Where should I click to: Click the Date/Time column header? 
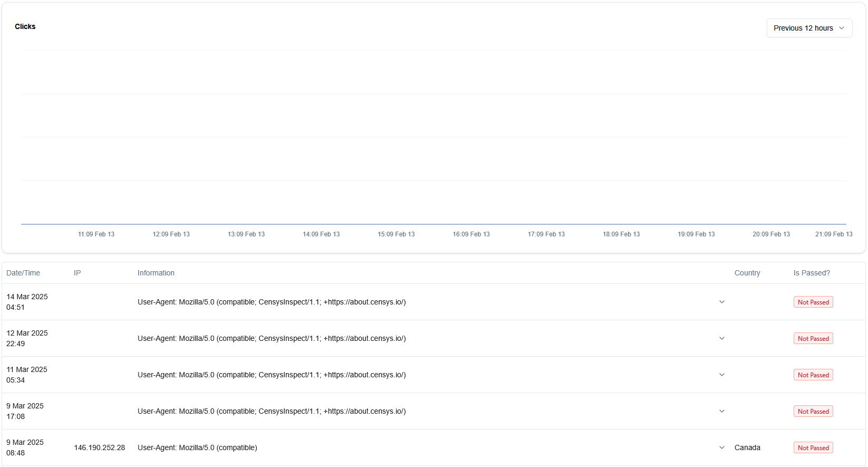pos(23,273)
